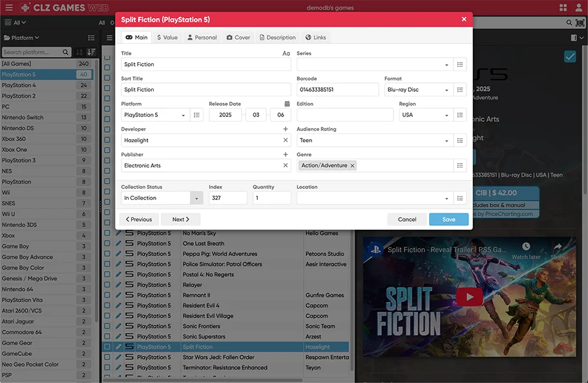
Task: Play the Split Fiction reveal trailer
Action: coord(470,297)
